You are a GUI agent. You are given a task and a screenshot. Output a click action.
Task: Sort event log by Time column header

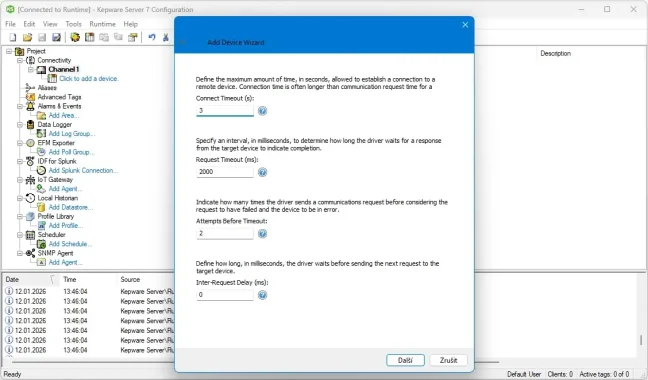click(x=88, y=280)
